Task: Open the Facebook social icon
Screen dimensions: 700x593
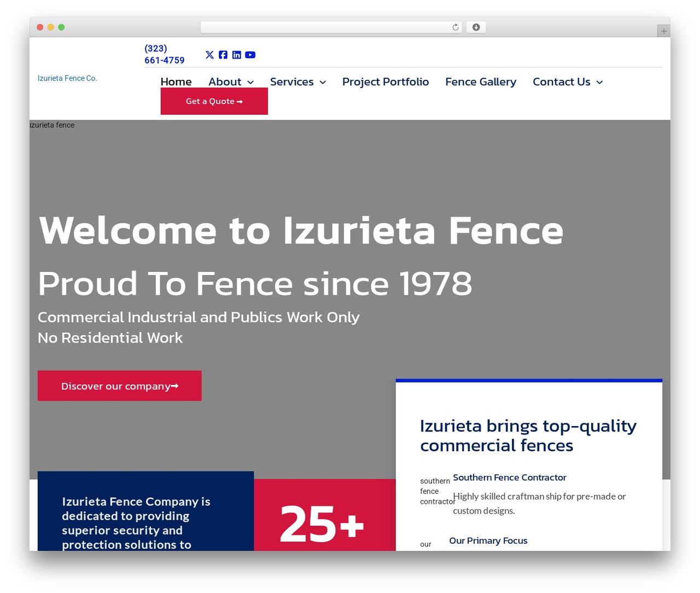Action: (x=223, y=55)
